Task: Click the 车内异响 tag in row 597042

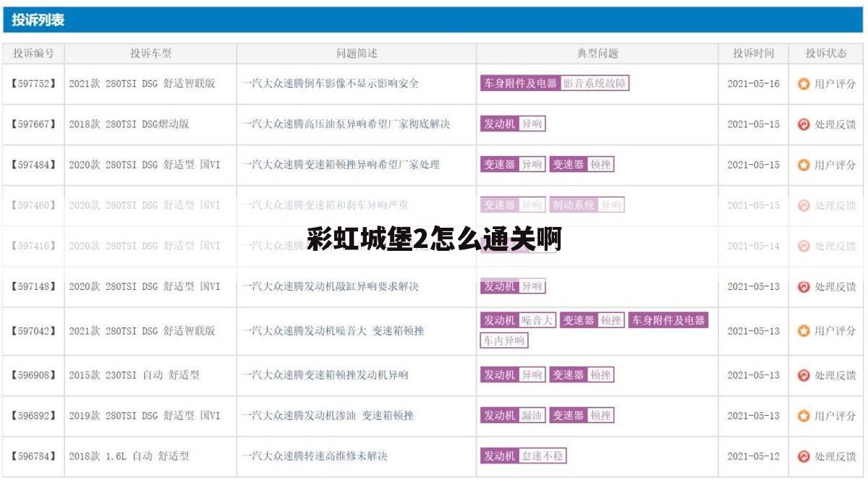Action: coord(505,340)
